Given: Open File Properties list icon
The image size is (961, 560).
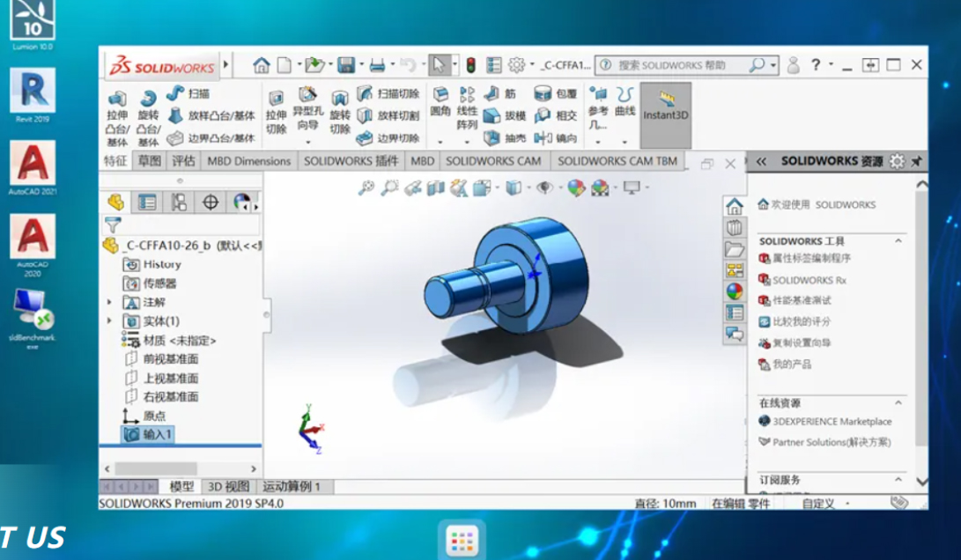Looking at the screenshot, I should point(494,65).
